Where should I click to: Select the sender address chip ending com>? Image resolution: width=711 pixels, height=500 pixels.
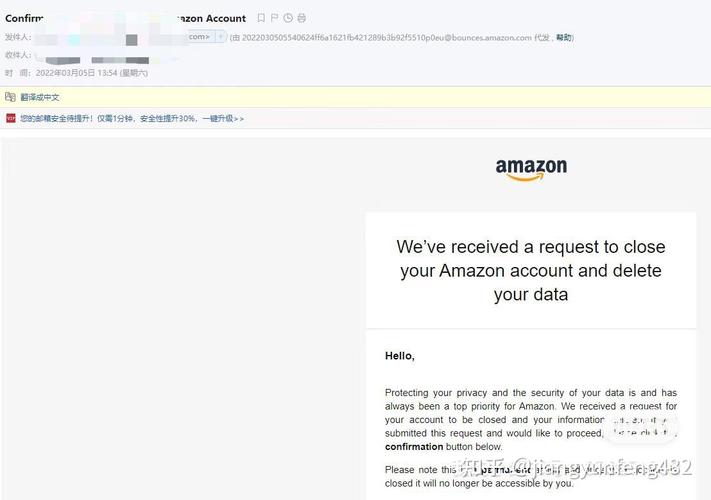pos(201,36)
